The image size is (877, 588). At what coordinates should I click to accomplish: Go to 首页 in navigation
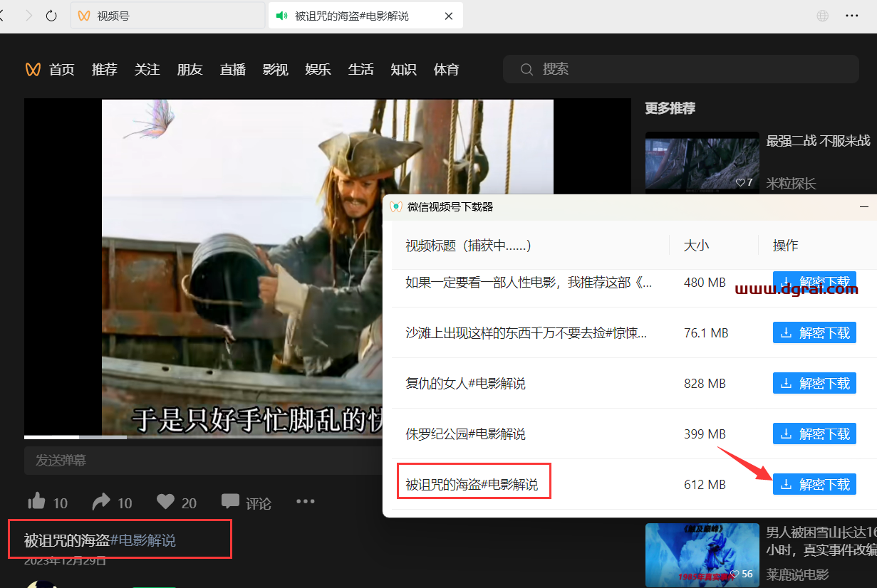[62, 70]
